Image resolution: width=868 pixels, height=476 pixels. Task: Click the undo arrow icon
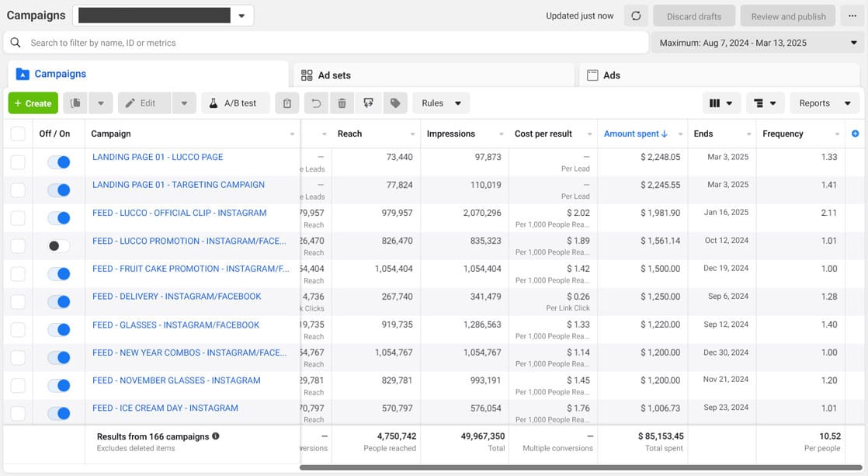[316, 103]
